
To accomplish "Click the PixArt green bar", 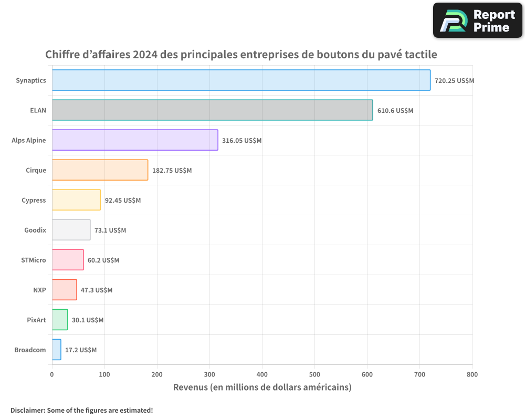I will (x=60, y=320).
